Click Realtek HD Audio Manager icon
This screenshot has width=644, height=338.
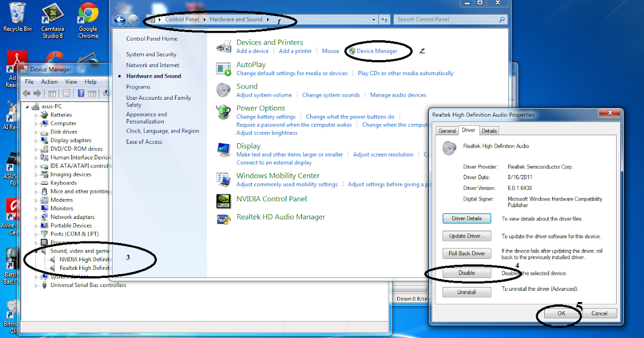(223, 219)
